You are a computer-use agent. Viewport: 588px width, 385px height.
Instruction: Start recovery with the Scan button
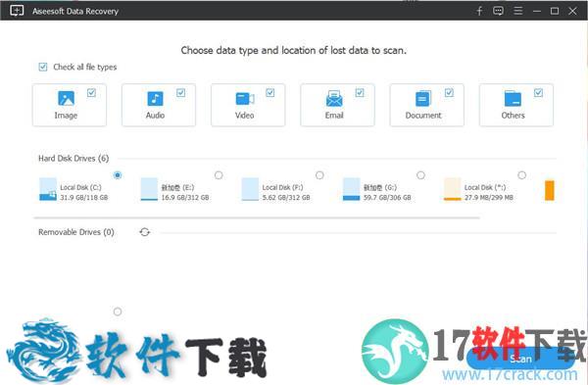point(520,359)
